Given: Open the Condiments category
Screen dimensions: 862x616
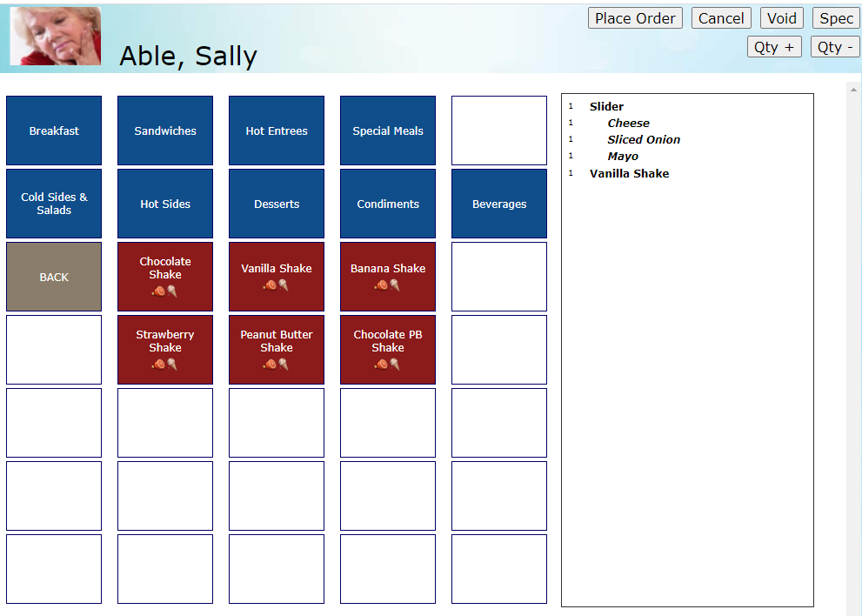Looking at the screenshot, I should point(388,204).
